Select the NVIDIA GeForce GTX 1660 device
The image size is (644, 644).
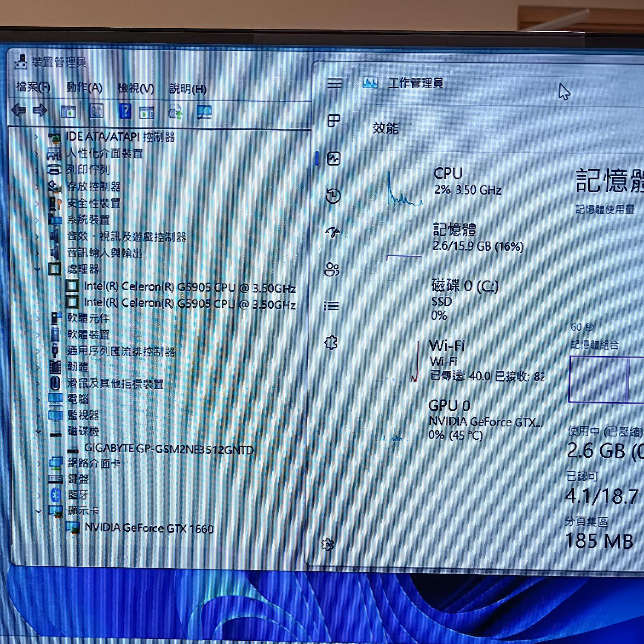click(140, 528)
